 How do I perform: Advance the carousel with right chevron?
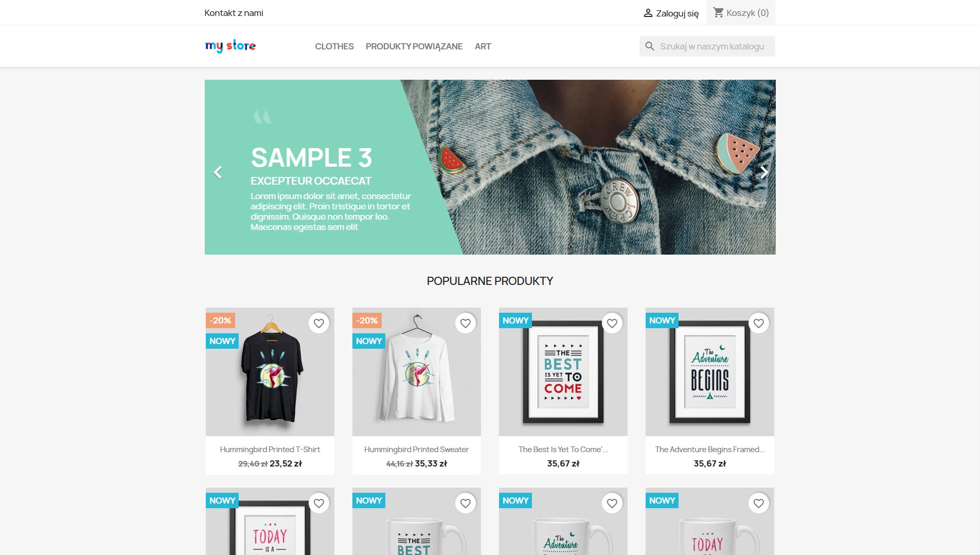[764, 172]
